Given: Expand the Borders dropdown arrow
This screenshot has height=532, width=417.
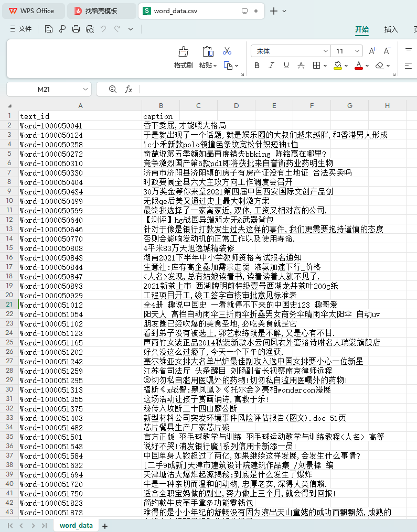Looking at the screenshot, I should coord(325,66).
